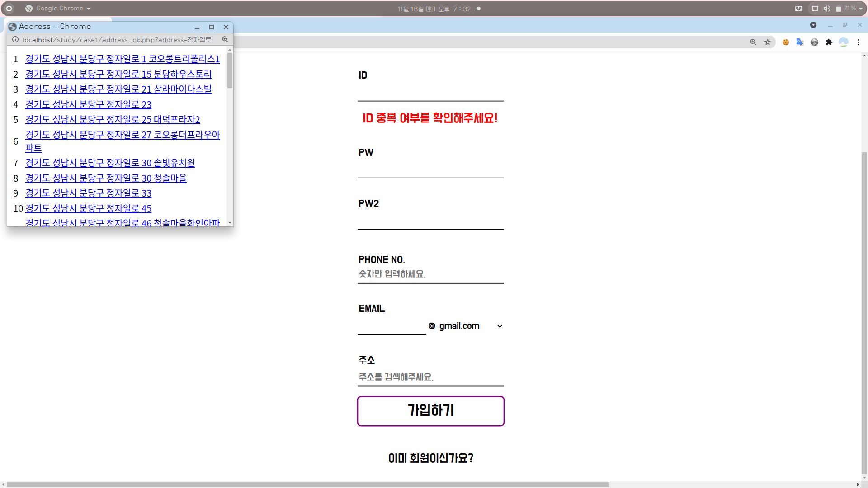The image size is (868, 488).
Task: Click the Google Translate extension icon
Action: [800, 42]
